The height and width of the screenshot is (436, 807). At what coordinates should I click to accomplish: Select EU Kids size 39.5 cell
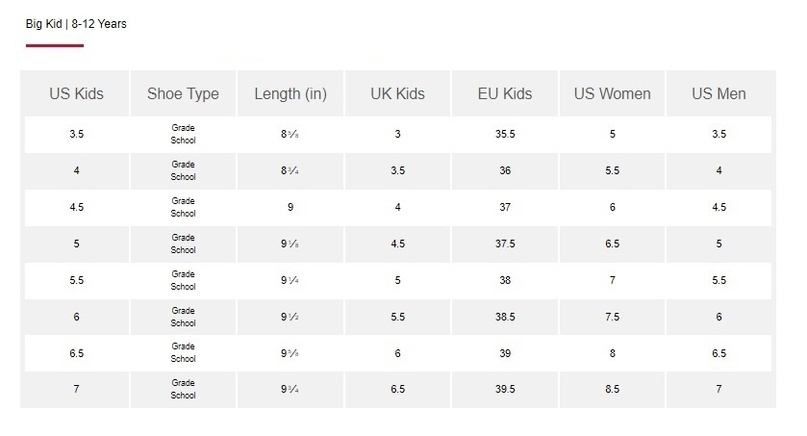[x=505, y=388]
